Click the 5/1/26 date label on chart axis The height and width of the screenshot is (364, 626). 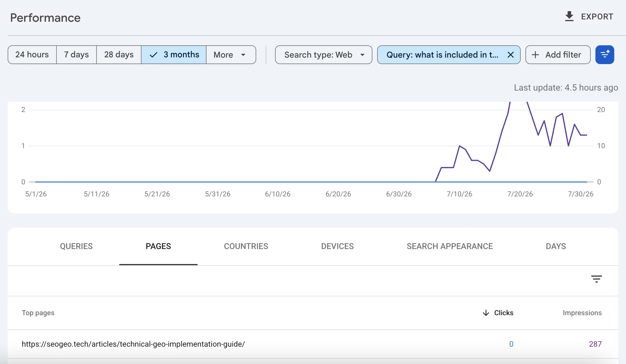point(36,194)
